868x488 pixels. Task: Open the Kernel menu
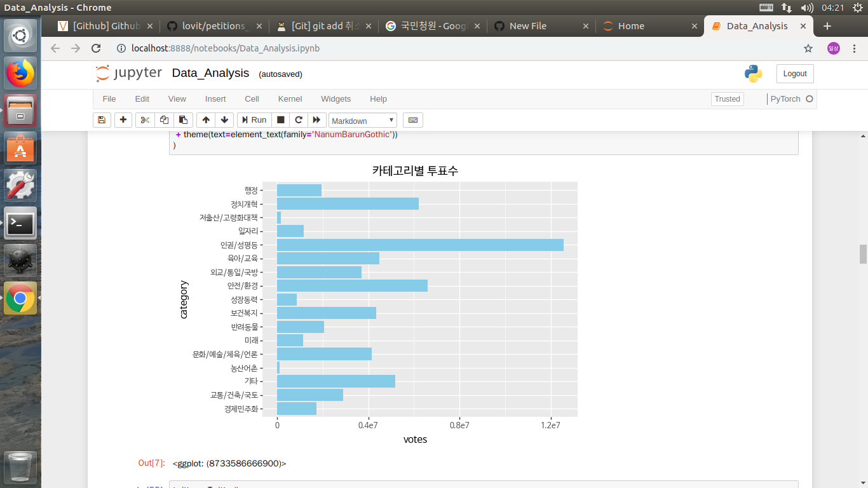point(290,99)
